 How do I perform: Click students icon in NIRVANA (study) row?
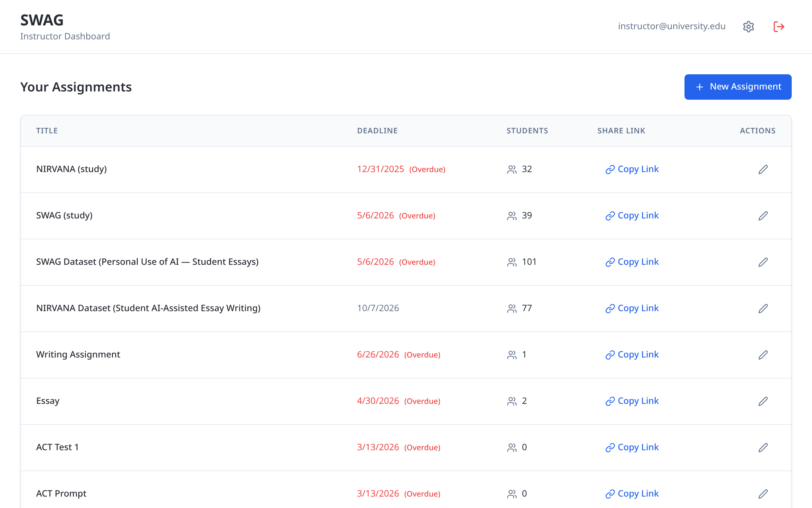click(512, 169)
